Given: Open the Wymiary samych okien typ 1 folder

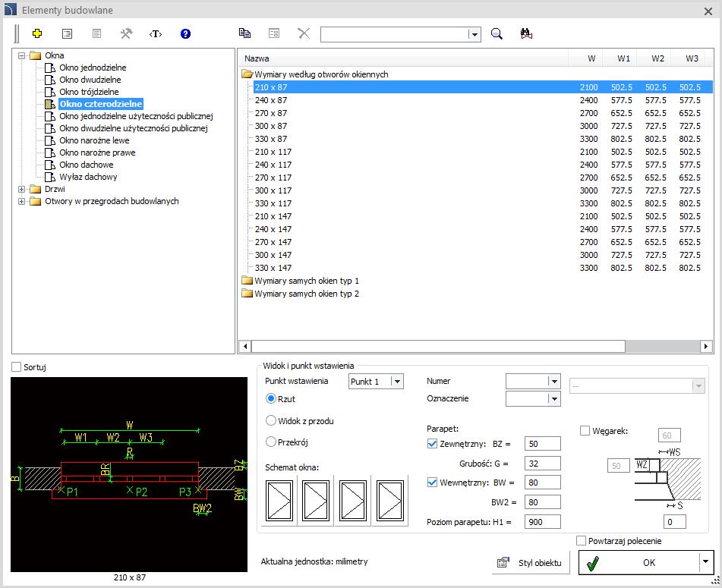Looking at the screenshot, I should pyautogui.click(x=307, y=281).
